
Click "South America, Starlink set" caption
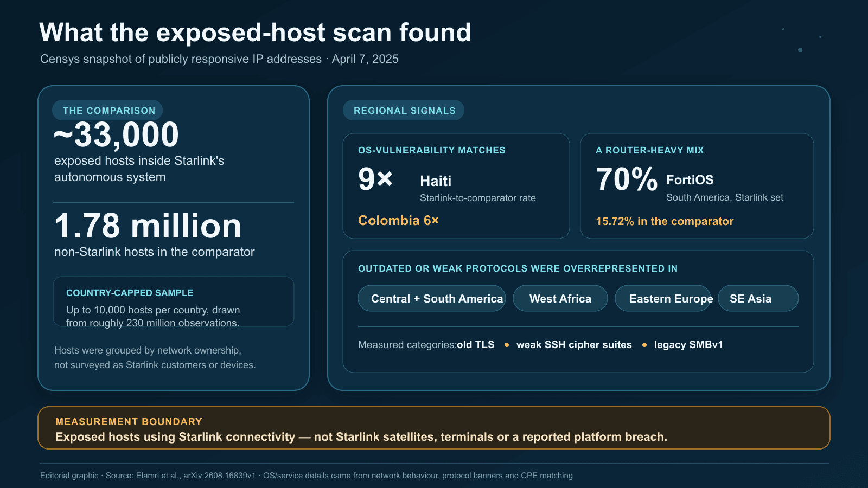[x=725, y=197]
